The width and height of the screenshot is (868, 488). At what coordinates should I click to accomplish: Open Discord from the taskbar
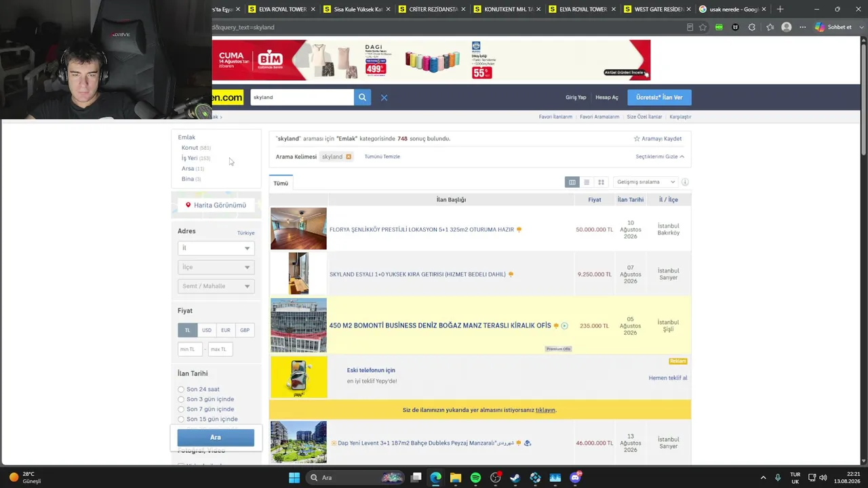576,478
